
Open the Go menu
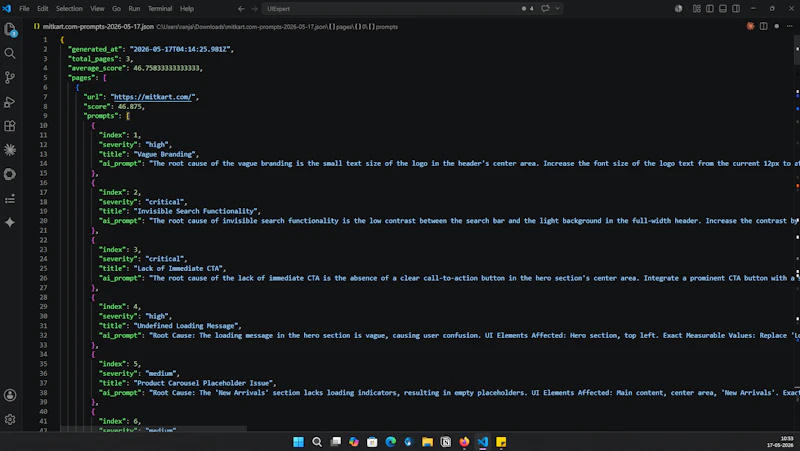pos(116,9)
